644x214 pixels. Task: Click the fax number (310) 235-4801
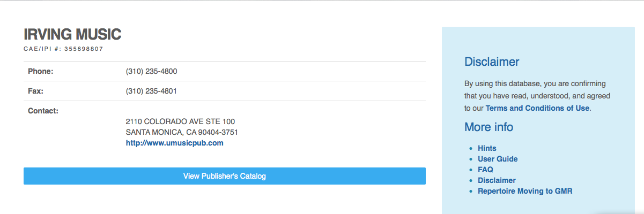click(151, 91)
